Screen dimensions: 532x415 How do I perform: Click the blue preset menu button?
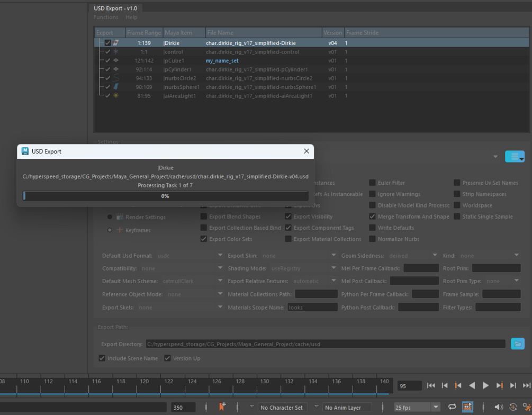515,157
